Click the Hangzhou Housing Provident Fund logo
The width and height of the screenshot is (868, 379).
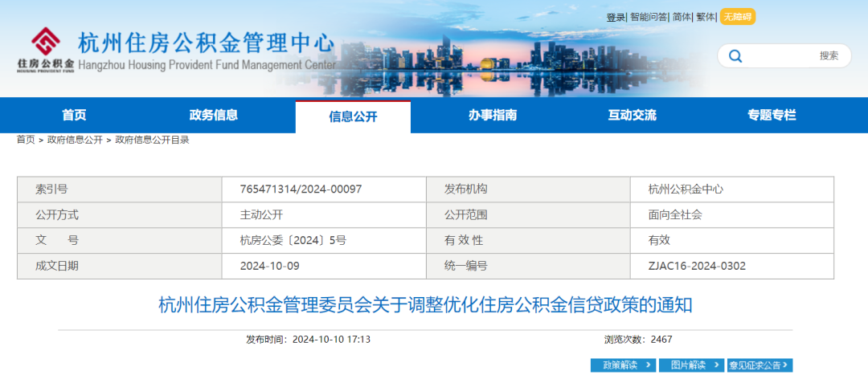[46, 50]
